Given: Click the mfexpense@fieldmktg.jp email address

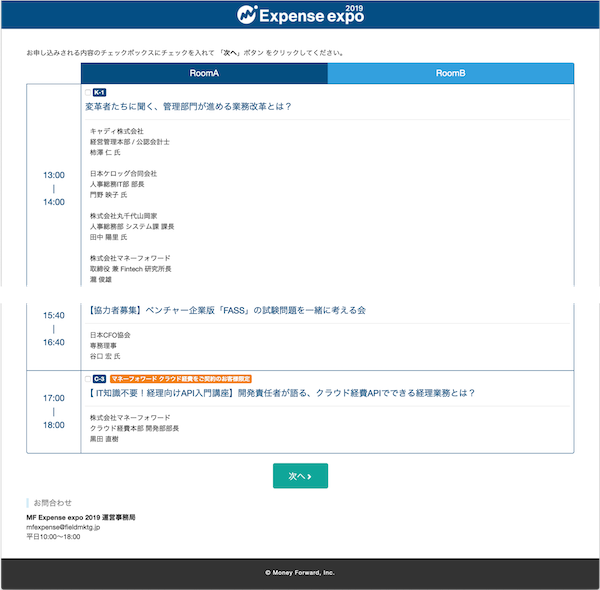Looking at the screenshot, I should 63,527.
